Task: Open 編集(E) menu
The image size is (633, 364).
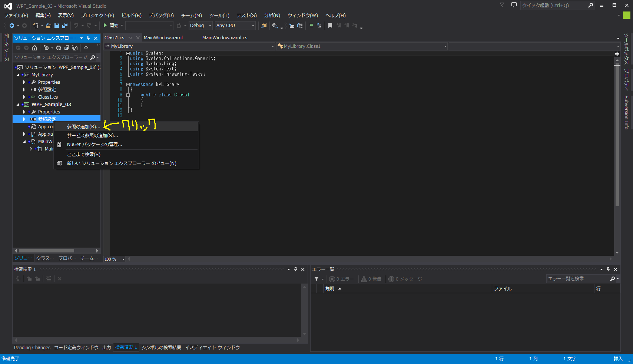Action: click(43, 16)
